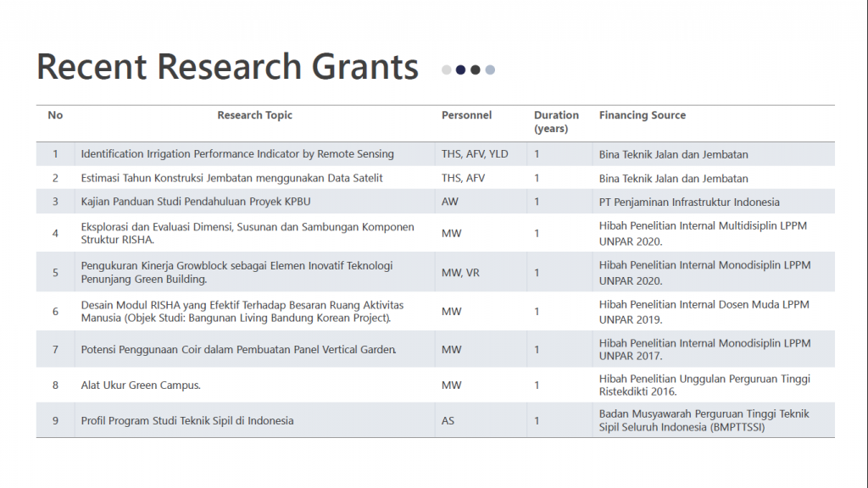The width and height of the screenshot is (868, 488).
Task: Click the 'Duration (years)' column header
Action: pos(556,122)
